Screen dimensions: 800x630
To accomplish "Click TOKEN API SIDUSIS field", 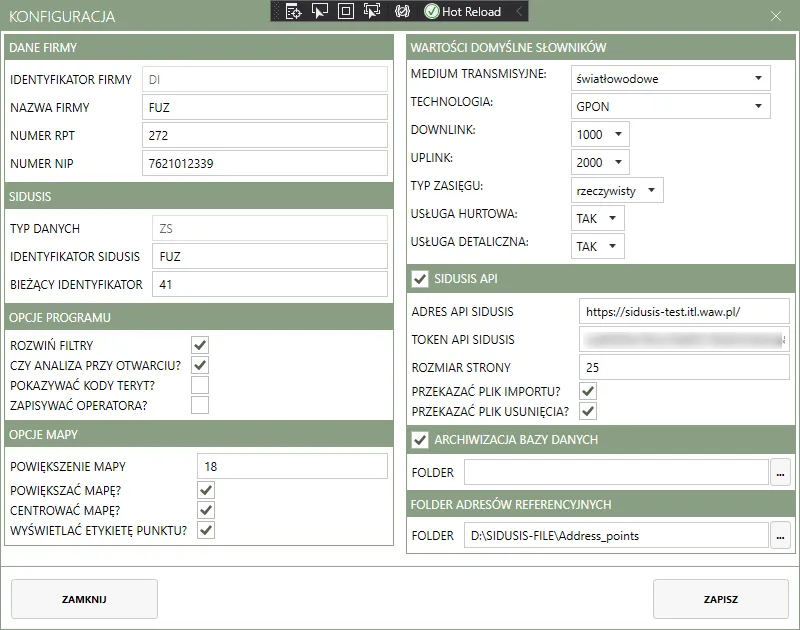I will [684, 339].
